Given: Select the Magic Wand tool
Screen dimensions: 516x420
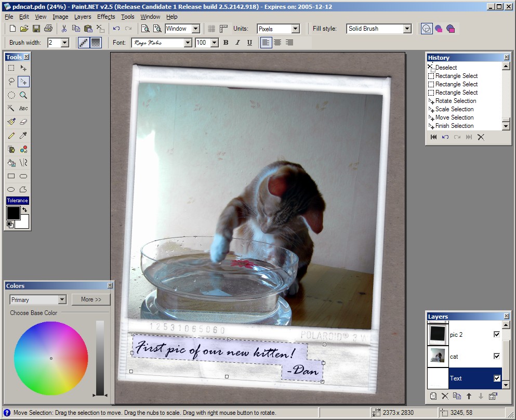Looking at the screenshot, I should [x=11, y=108].
